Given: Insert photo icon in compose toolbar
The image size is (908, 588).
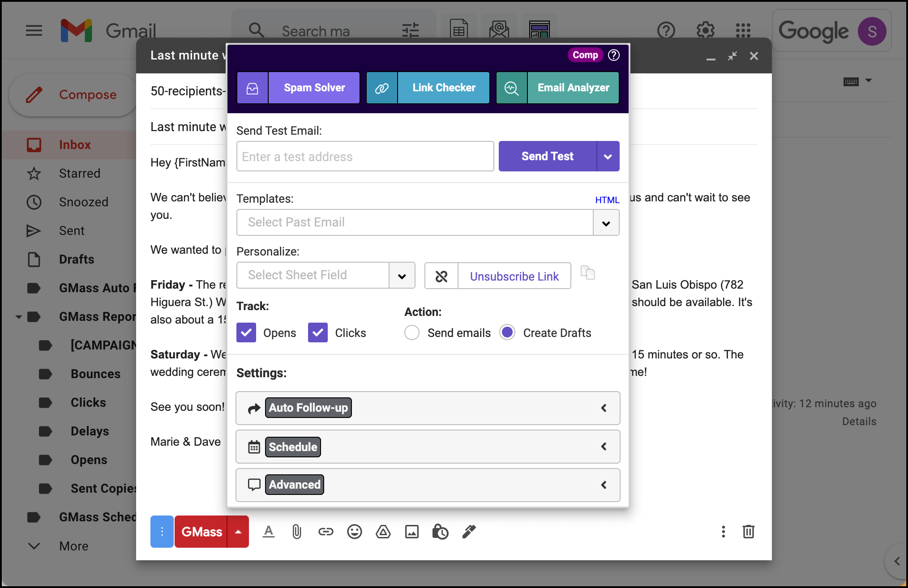Looking at the screenshot, I should (x=411, y=532).
